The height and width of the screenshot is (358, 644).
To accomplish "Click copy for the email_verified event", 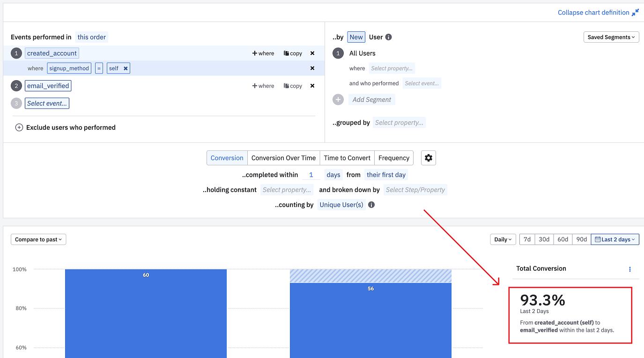I will [x=293, y=86].
